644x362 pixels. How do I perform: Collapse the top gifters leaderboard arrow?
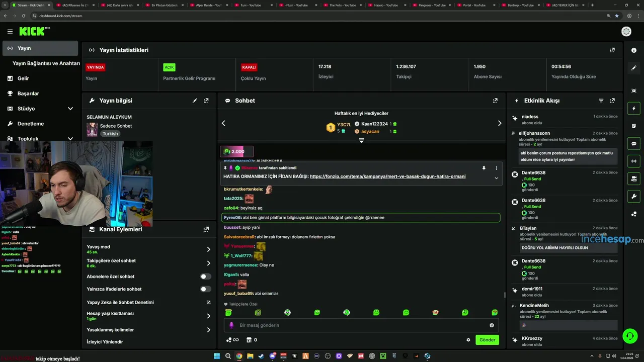pos(361,140)
